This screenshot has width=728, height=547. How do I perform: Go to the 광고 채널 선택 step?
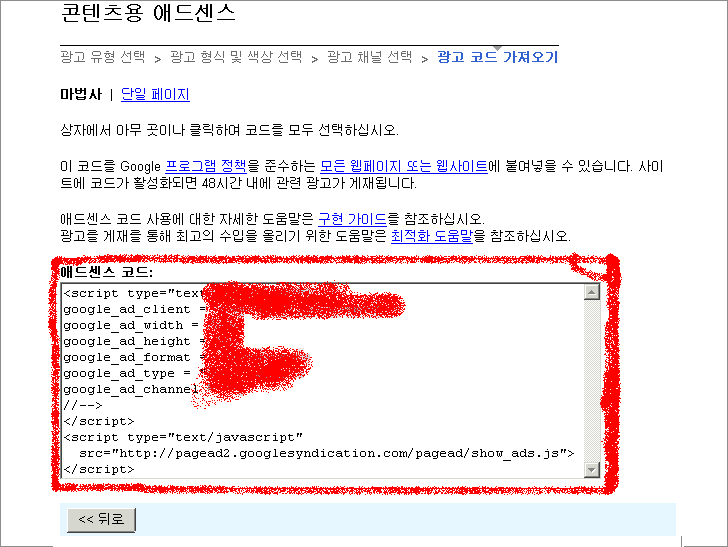[x=369, y=57]
